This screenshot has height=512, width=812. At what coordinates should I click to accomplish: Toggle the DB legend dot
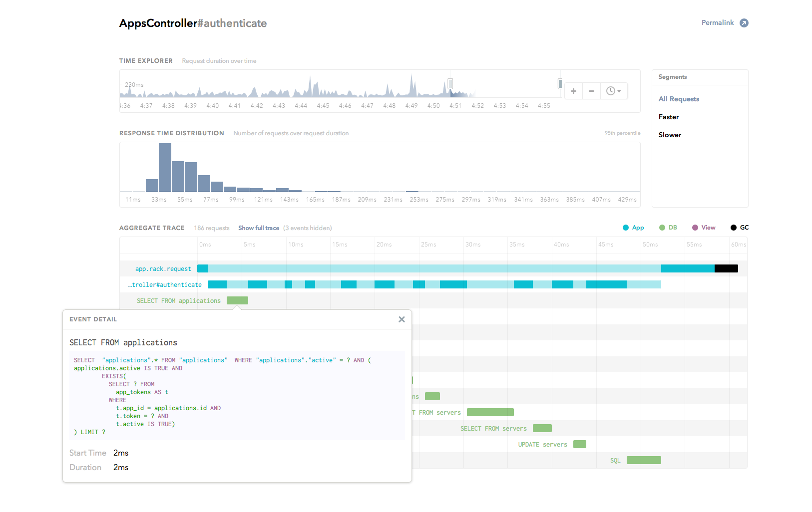662,228
